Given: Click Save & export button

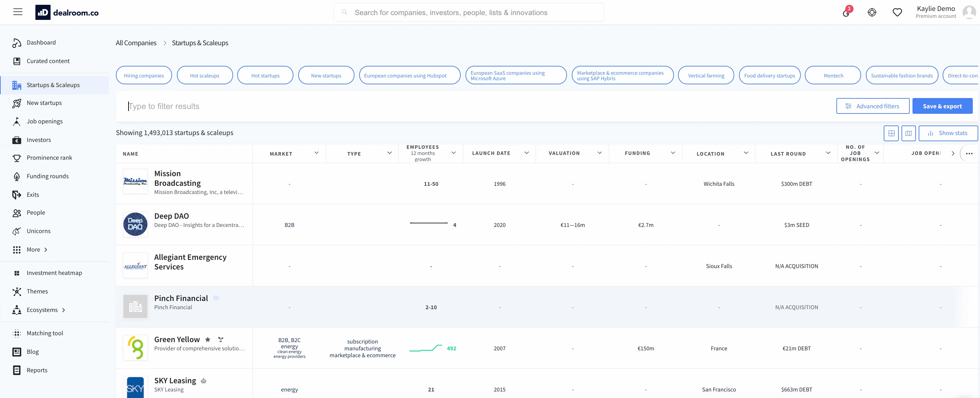Looking at the screenshot, I should pyautogui.click(x=942, y=106).
